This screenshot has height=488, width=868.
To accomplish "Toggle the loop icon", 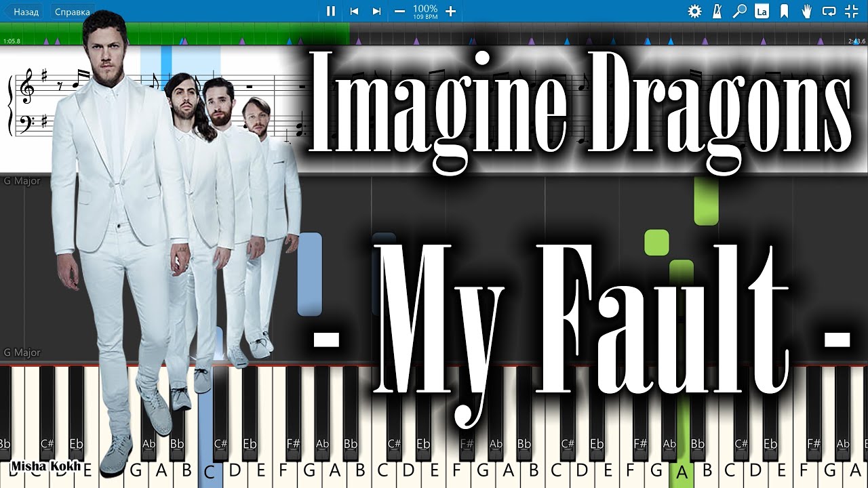I will coord(829,11).
